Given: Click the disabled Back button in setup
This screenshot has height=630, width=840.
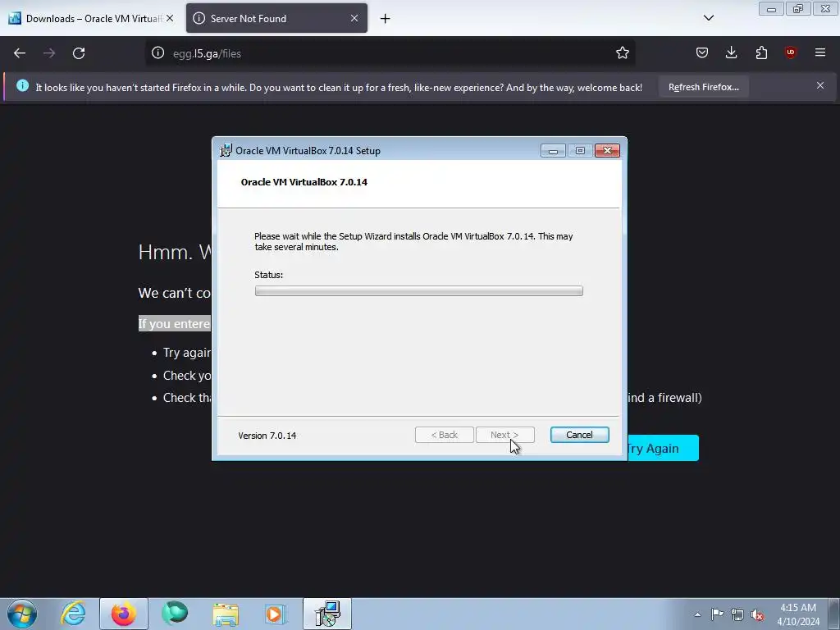Looking at the screenshot, I should (x=444, y=435).
